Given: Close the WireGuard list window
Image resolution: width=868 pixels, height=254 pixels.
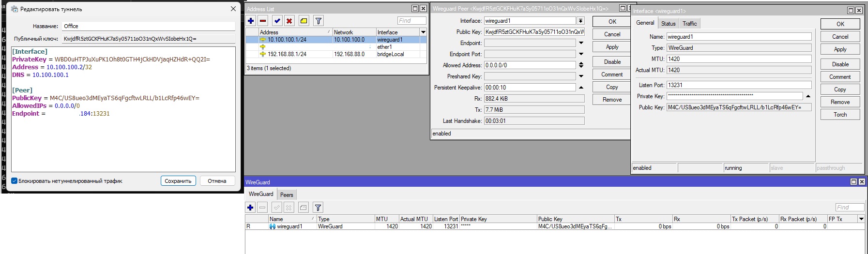Looking at the screenshot, I should 862,182.
